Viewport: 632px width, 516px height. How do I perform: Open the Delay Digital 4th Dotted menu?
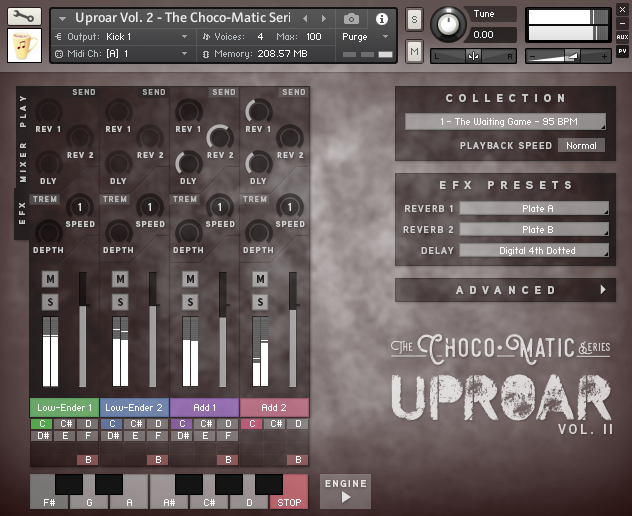tap(534, 250)
